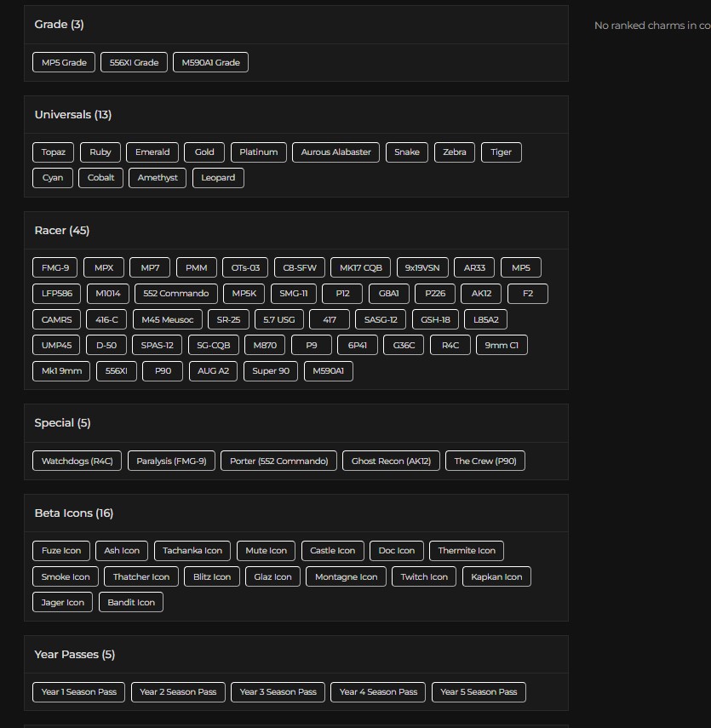Click the Tachanka Icon chip
Viewport: 711px width, 728px height.
tap(192, 551)
